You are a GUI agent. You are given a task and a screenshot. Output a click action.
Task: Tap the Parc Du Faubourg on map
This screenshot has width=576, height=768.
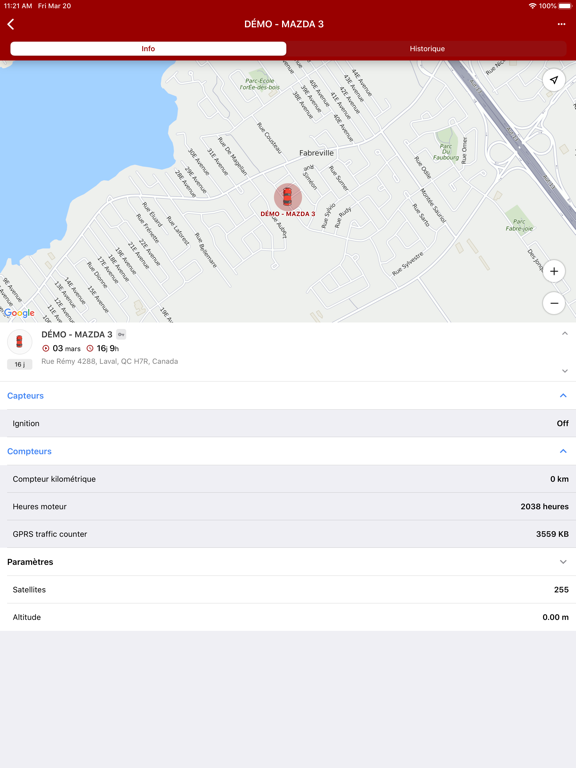446,152
